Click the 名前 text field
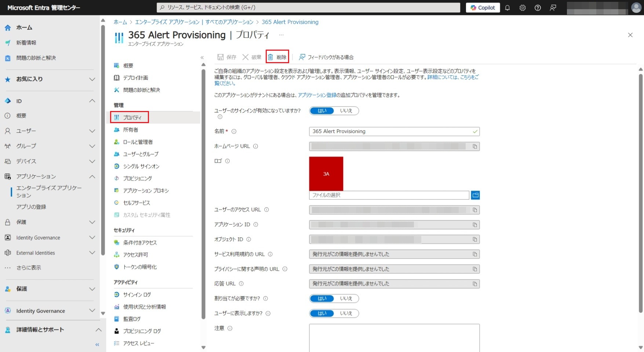Screen dimensions: 644x352 [x=391, y=132]
